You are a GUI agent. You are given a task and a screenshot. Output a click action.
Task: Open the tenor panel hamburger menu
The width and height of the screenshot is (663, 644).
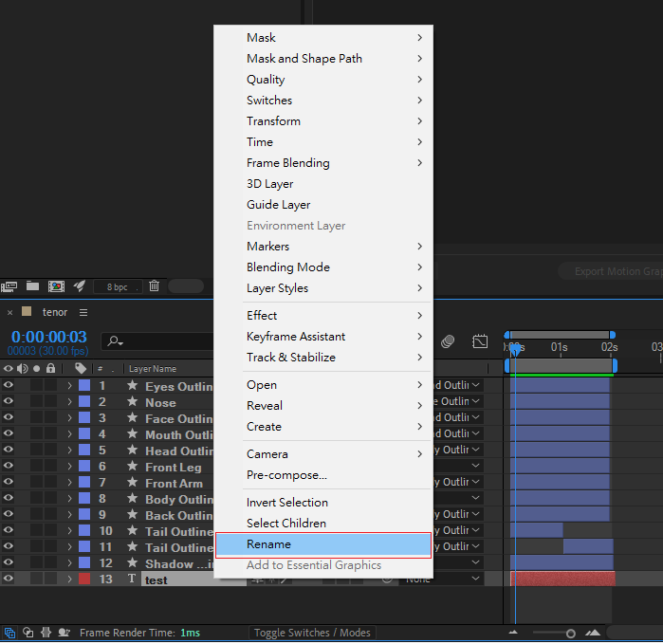pyautogui.click(x=83, y=312)
